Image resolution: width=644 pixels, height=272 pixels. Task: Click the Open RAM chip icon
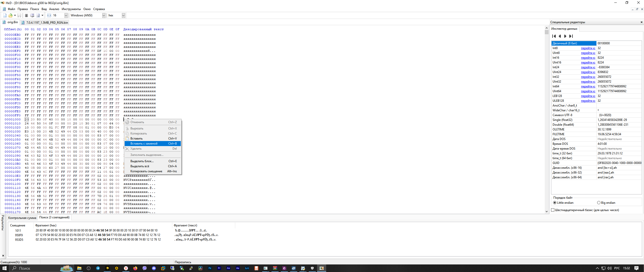pyautogui.click(x=26, y=15)
